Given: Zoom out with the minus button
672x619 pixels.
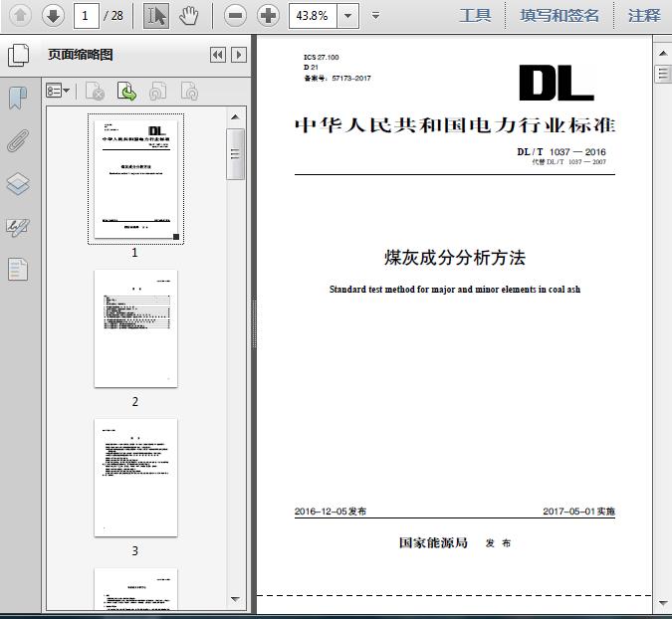Looking at the screenshot, I should 235,16.
